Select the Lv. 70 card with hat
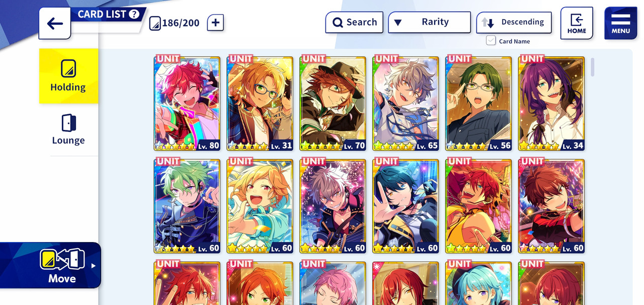Image resolution: width=644 pixels, height=305 pixels. (333, 104)
